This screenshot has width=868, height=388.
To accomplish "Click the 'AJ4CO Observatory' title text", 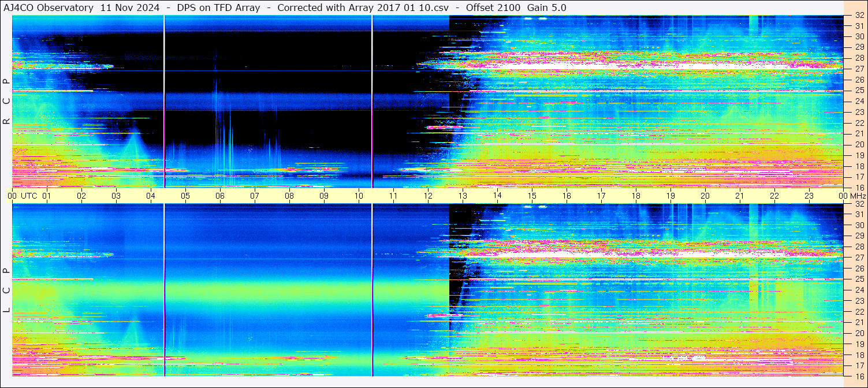I will coord(49,8).
